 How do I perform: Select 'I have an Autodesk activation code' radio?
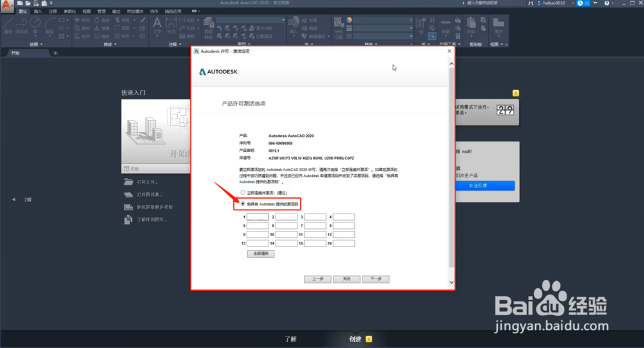[243, 203]
